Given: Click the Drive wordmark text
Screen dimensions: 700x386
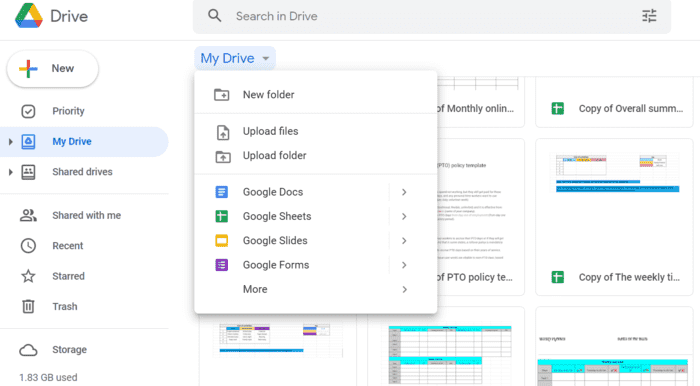Looking at the screenshot, I should click(x=69, y=17).
